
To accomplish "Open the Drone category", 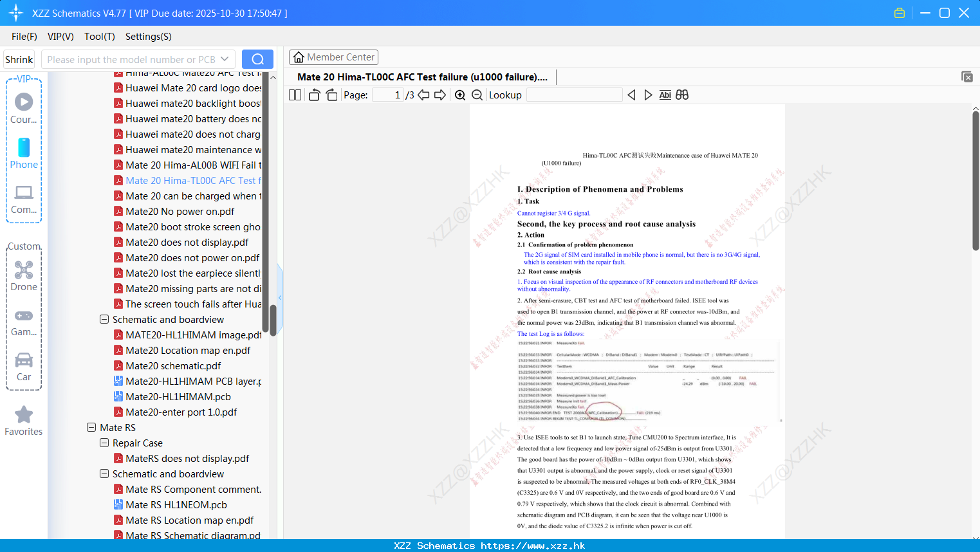I will 24,275.
